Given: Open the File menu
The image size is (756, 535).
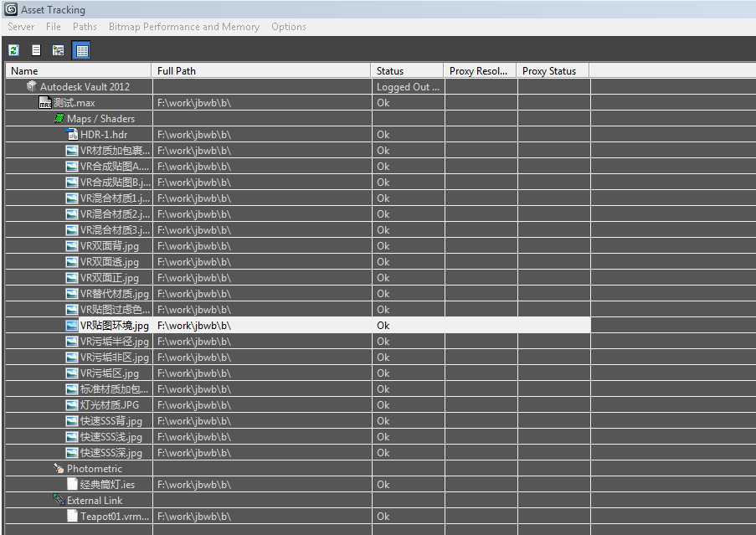Looking at the screenshot, I should 54,27.
